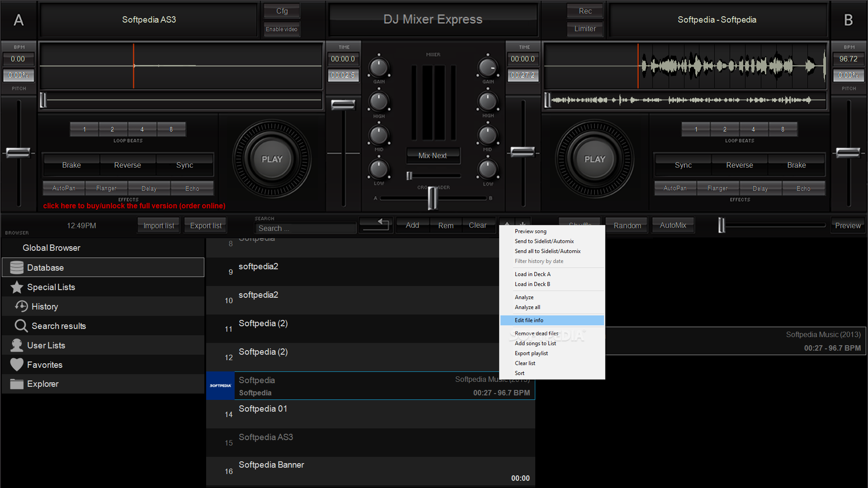Toggle AutoMix mode
Image resolution: width=868 pixels, height=488 pixels.
673,225
